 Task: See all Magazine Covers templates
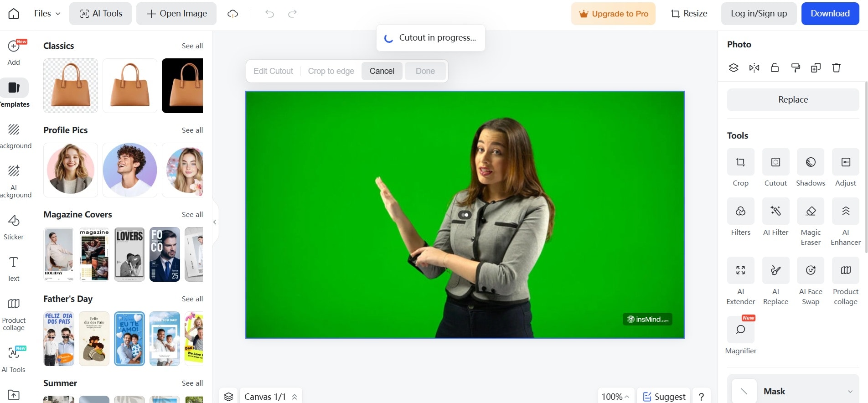192,214
